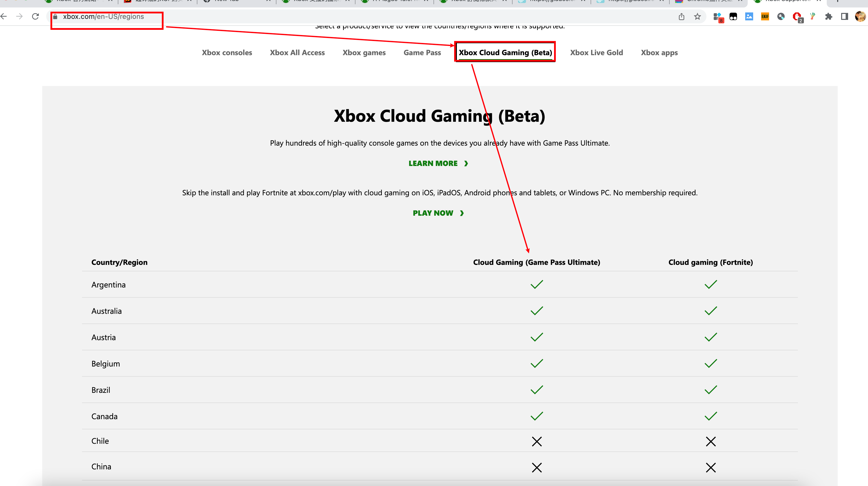Open the Xbox Live Gold tab
Image resolution: width=868 pixels, height=486 pixels.
point(596,52)
